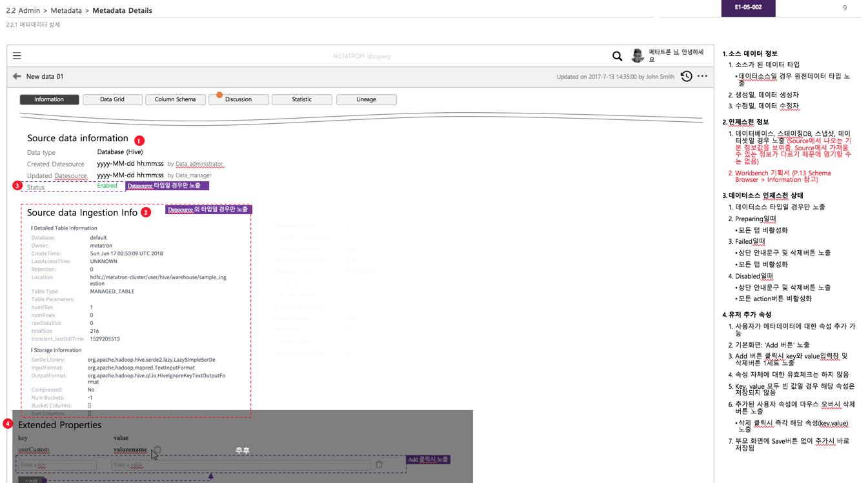Open the hamburger menu icon
Screen dimensions: 868x483
click(x=17, y=55)
